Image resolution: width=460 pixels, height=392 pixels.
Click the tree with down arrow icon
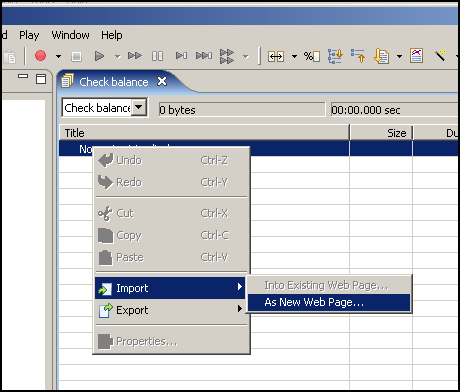[x=335, y=56]
